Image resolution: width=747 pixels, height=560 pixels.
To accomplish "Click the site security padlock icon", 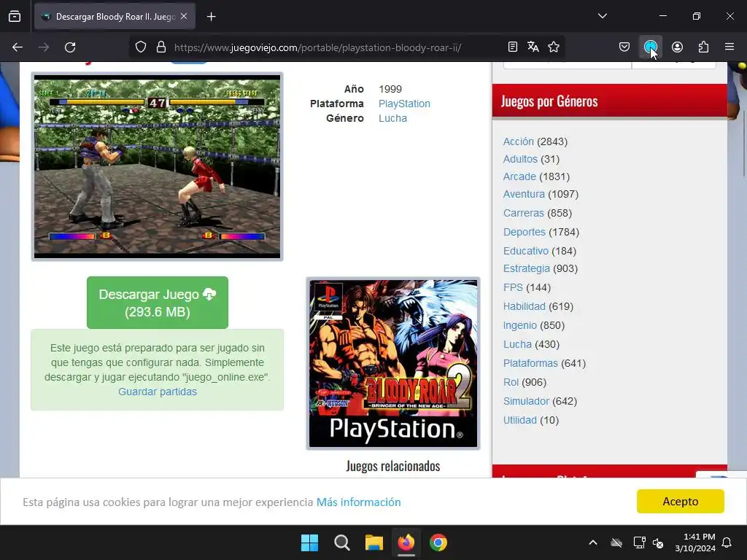I will click(x=161, y=47).
